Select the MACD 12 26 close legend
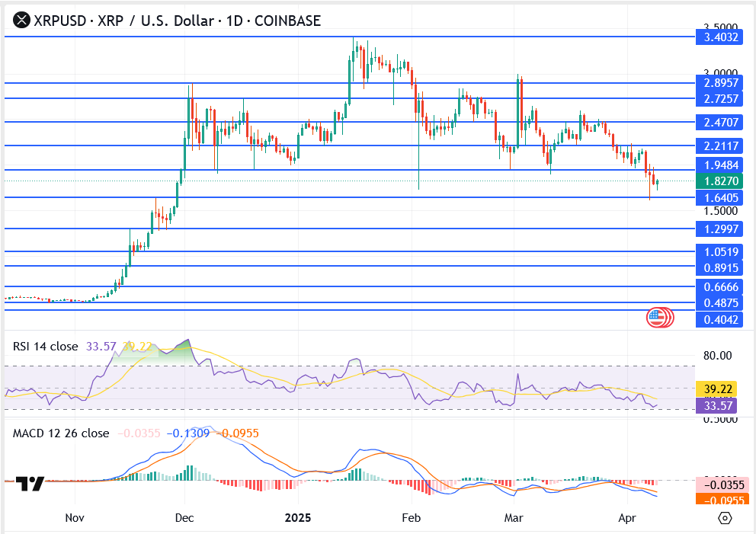 tap(61, 433)
